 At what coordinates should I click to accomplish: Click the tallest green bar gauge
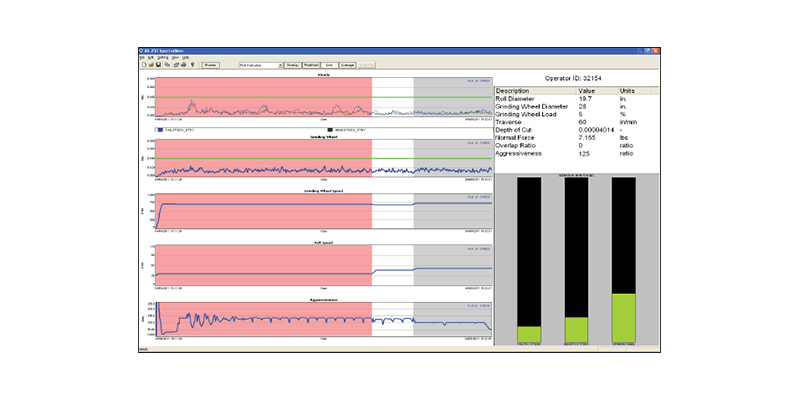(623, 318)
